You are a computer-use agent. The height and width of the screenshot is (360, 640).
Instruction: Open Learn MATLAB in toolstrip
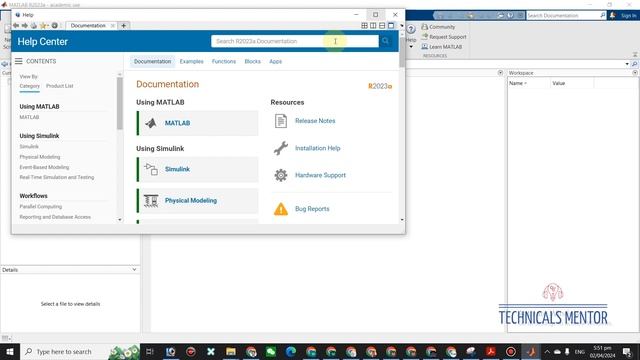tap(442, 47)
